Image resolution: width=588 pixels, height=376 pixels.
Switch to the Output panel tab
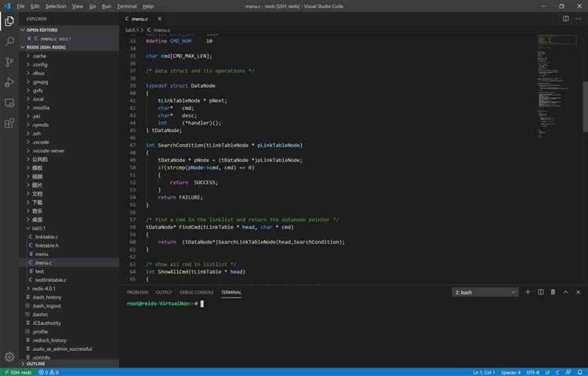coord(164,292)
